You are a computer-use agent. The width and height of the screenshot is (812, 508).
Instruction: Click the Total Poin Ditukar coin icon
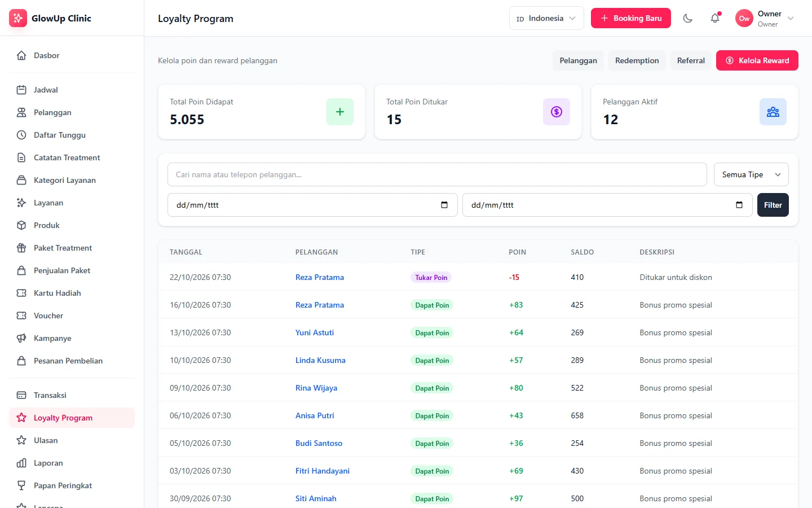(x=557, y=112)
